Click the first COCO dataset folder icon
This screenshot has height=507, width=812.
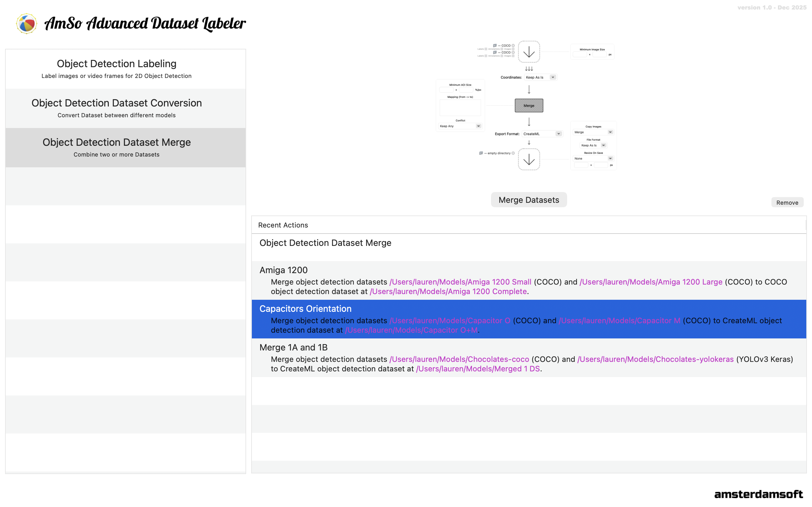point(494,46)
